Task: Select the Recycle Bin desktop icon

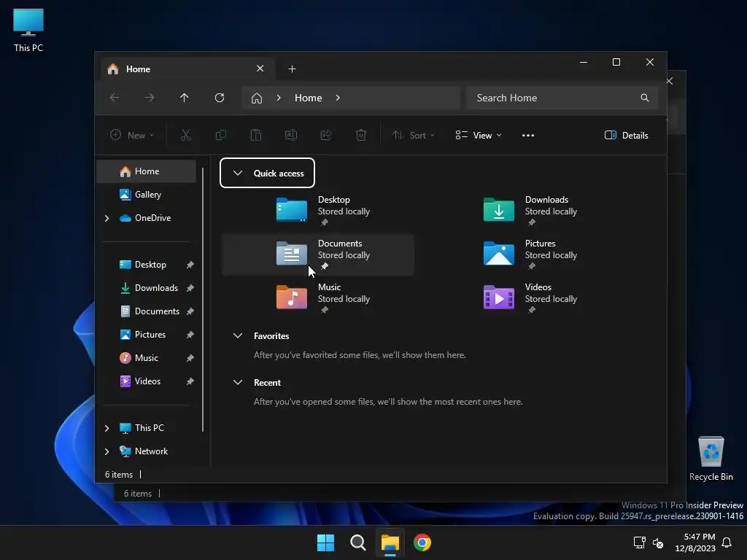Action: tap(711, 459)
